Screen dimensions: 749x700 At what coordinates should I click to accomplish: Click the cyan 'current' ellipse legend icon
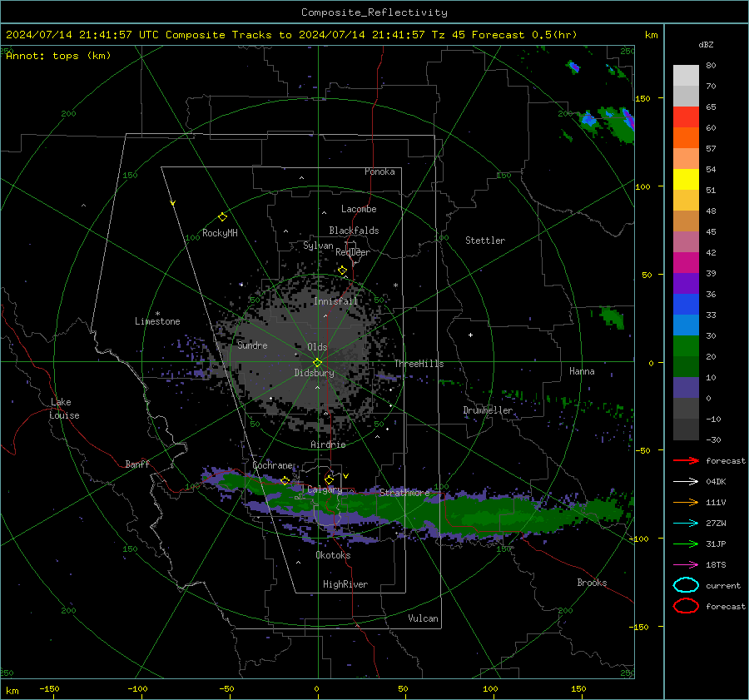click(686, 585)
